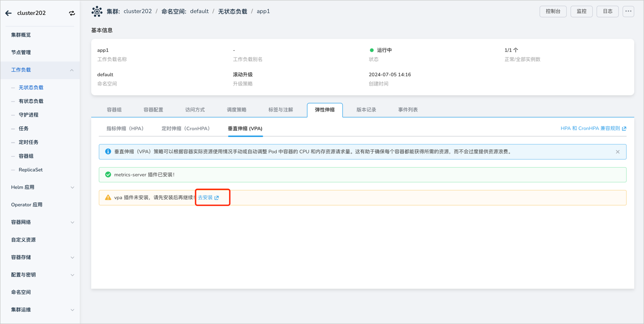
Task: Click the 基本信息 section heading
Action: pos(102,30)
